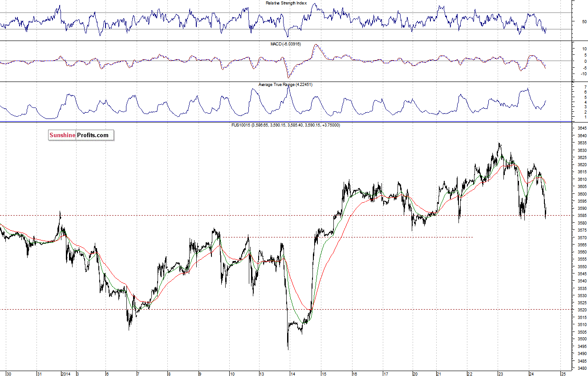Click the 8 date label on time axis
Screen dimensions: 588x376
click(x=170, y=373)
